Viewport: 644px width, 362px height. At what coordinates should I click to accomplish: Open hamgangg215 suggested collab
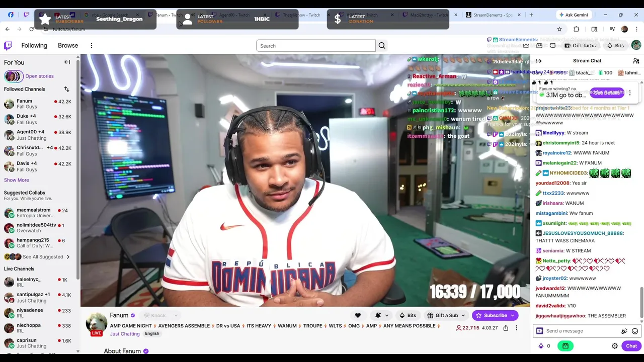38,243
